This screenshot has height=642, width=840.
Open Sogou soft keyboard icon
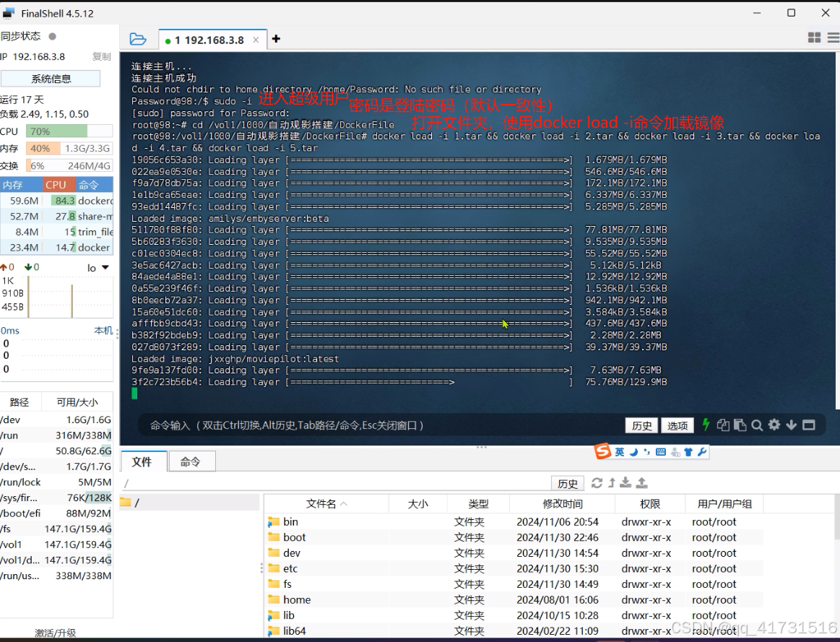click(661, 452)
